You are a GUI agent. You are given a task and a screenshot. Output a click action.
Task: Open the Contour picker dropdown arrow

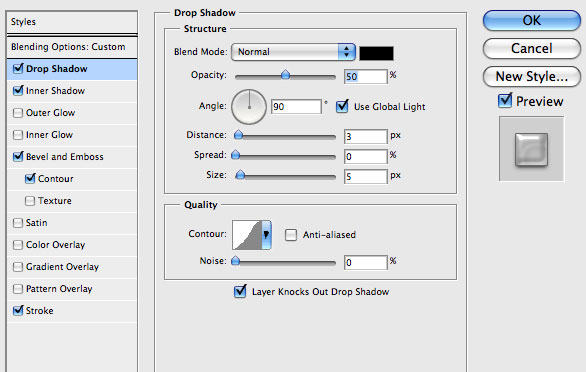pos(266,235)
